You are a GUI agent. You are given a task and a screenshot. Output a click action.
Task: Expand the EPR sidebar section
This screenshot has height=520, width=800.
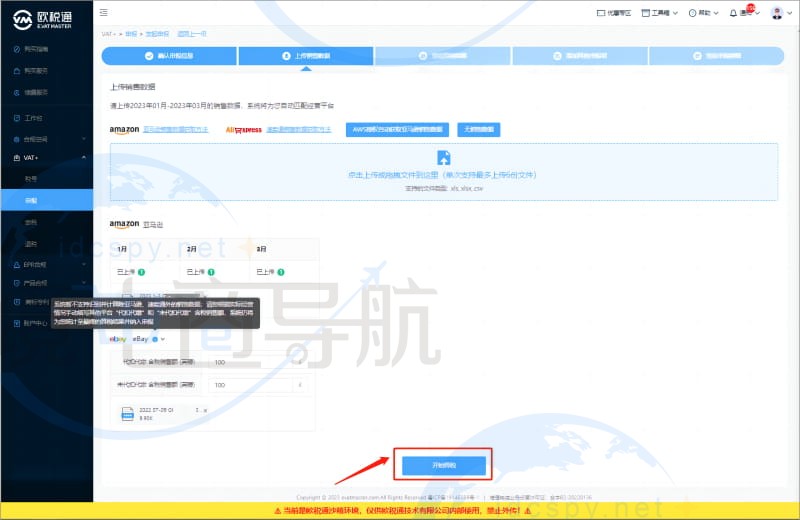point(84,264)
